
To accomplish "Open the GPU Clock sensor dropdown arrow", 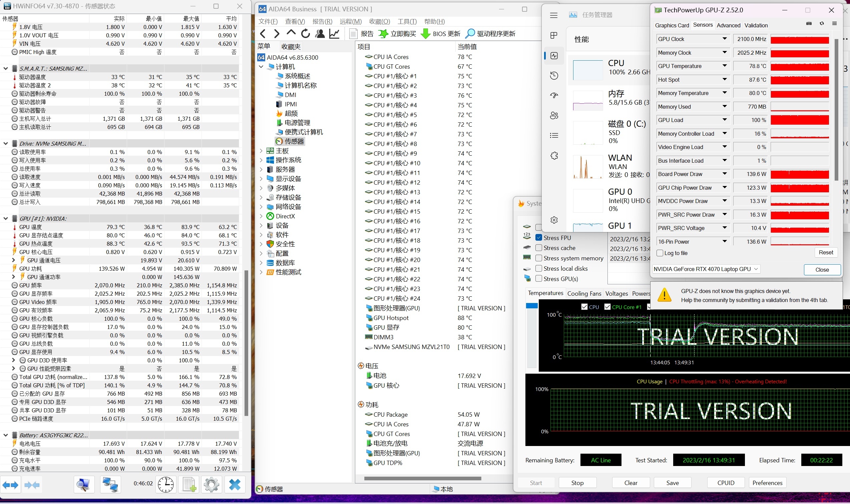I will 725,39.
